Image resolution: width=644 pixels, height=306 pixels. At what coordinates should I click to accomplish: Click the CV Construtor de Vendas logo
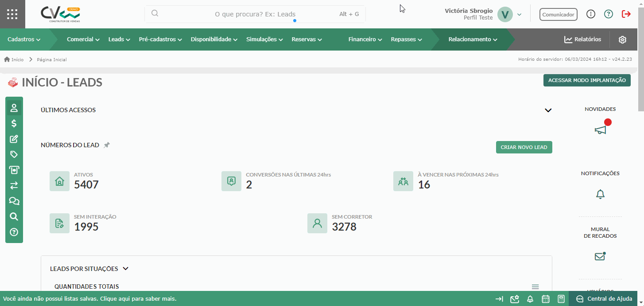point(60,14)
